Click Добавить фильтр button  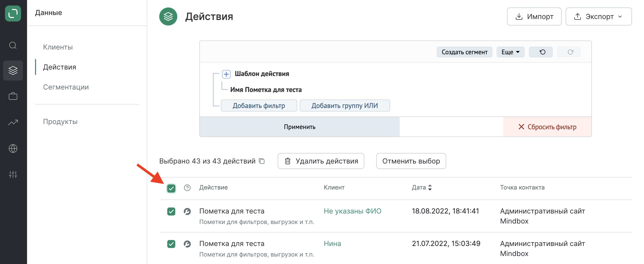259,105
